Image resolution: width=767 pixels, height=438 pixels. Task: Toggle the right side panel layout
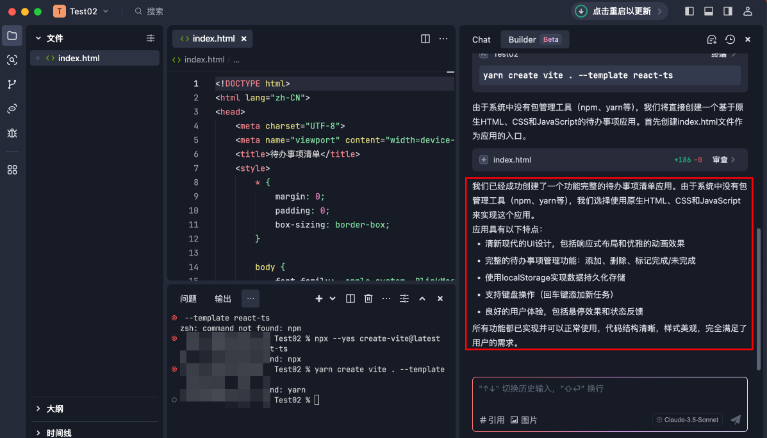(x=726, y=11)
